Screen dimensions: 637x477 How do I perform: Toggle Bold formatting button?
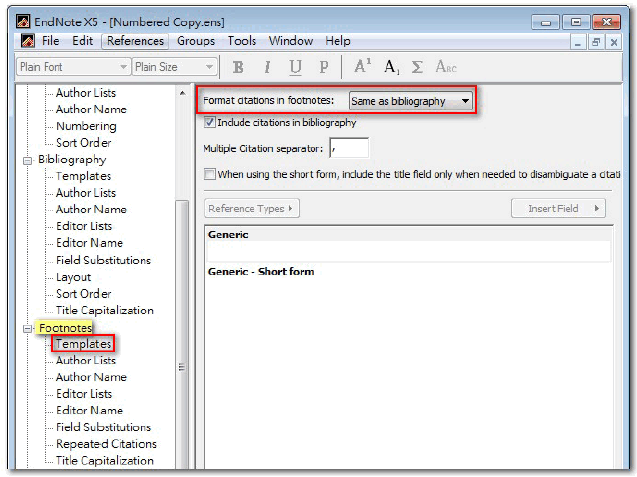238,67
